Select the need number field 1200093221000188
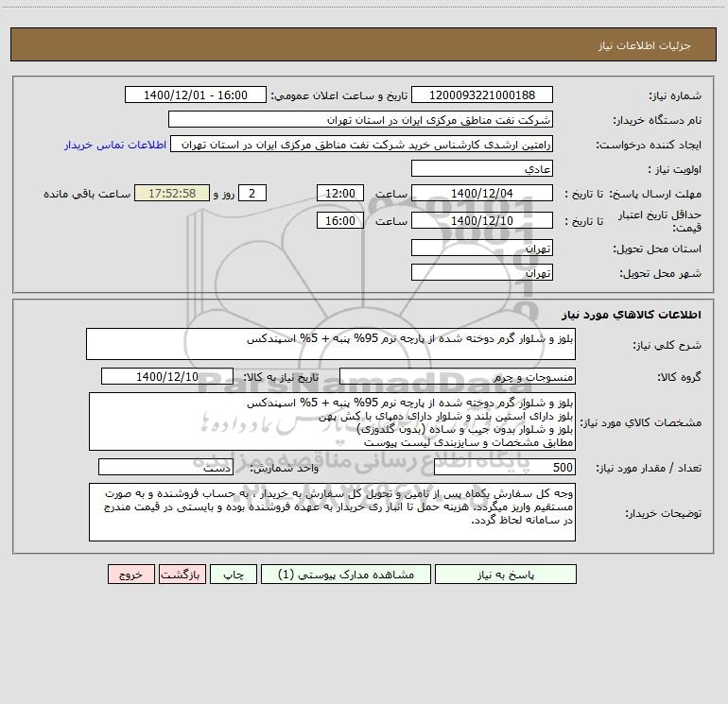Image resolution: width=728 pixels, height=704 pixels. (482, 94)
